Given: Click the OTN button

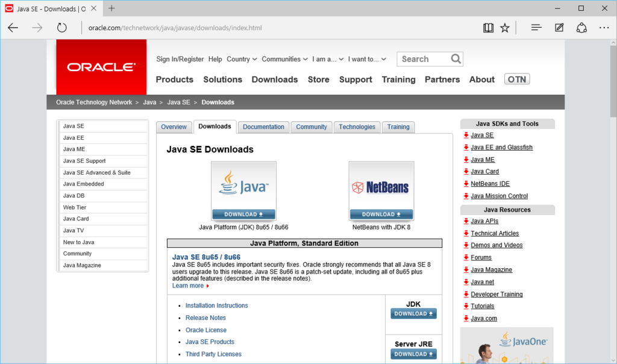Looking at the screenshot, I should point(517,79).
